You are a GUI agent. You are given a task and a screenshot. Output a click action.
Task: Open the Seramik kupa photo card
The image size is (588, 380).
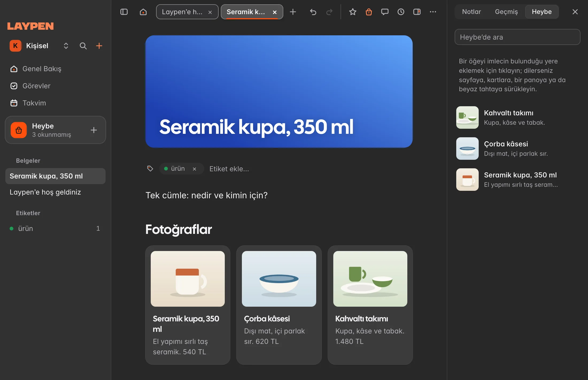(x=188, y=305)
